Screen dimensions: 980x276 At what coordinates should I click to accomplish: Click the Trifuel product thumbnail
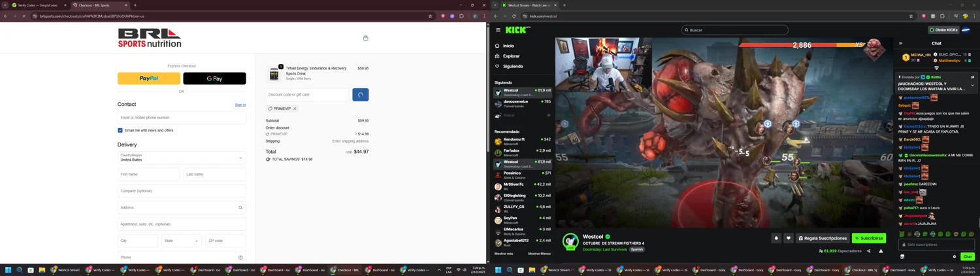click(x=274, y=73)
